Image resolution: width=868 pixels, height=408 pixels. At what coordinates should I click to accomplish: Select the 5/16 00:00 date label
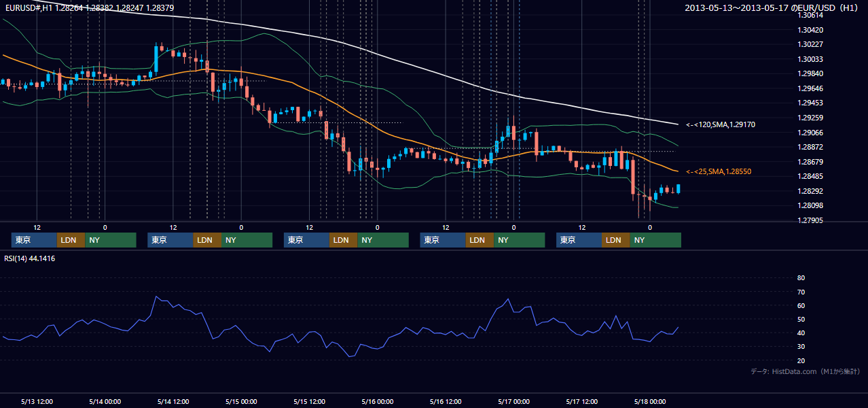click(378, 401)
